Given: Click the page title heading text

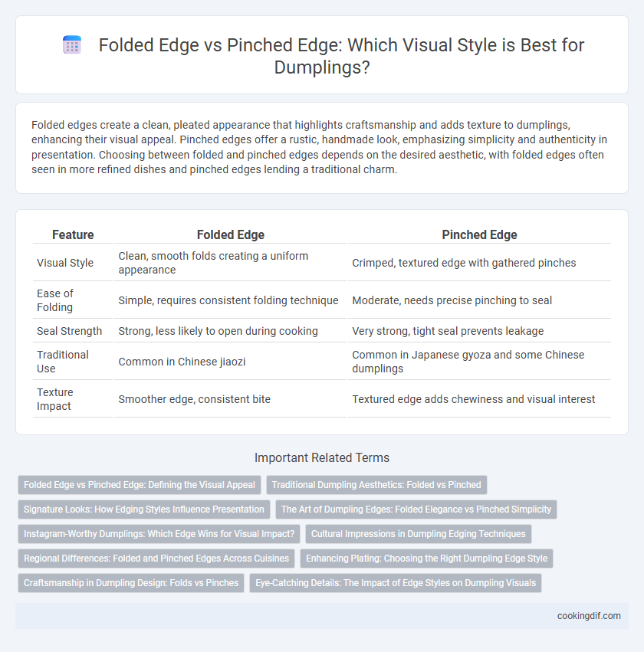Looking at the screenshot, I should [341, 56].
